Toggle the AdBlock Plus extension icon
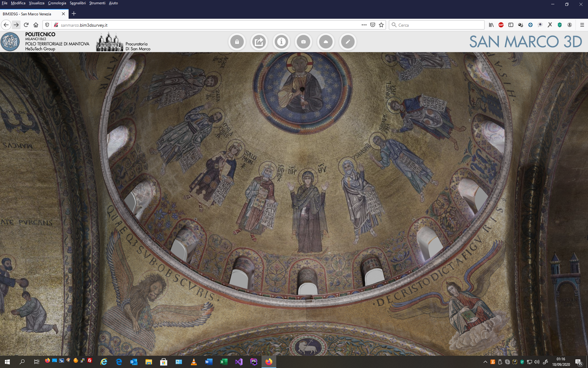Image resolution: width=588 pixels, height=368 pixels. click(x=501, y=25)
